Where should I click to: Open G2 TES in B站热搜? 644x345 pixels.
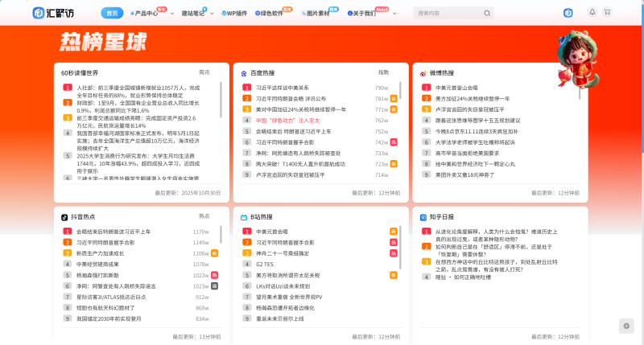tap(265, 265)
